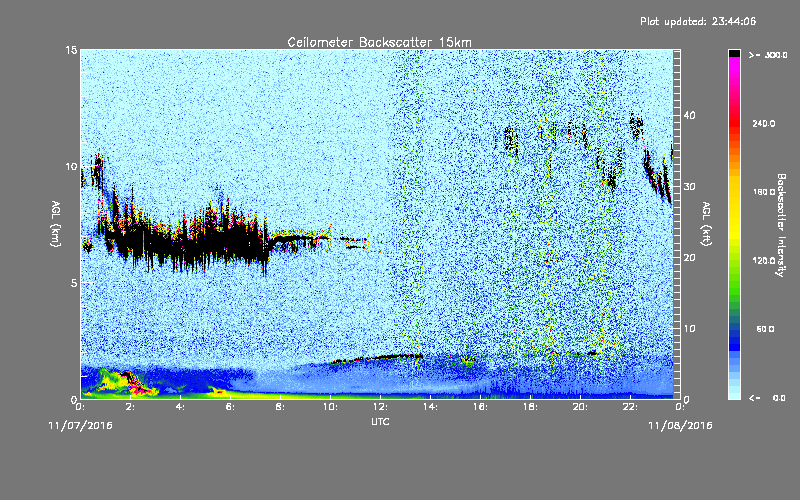The width and height of the screenshot is (800, 500).
Task: Click the '2:' hour tick label
Action: coord(130,407)
